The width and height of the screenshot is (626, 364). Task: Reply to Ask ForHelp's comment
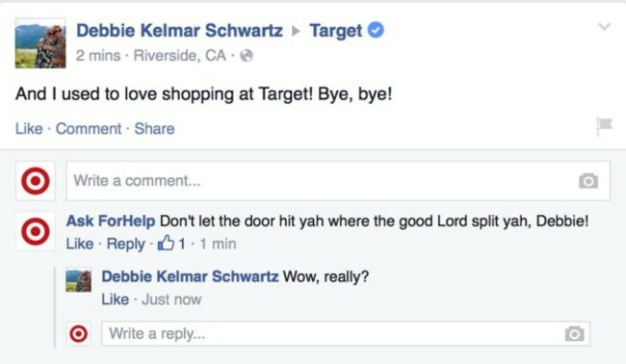coord(125,244)
